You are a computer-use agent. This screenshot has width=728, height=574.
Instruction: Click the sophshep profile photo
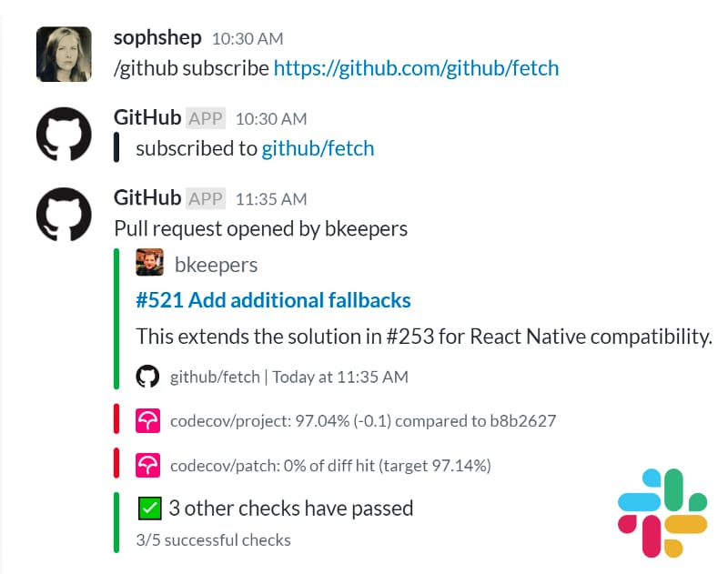[x=63, y=55]
